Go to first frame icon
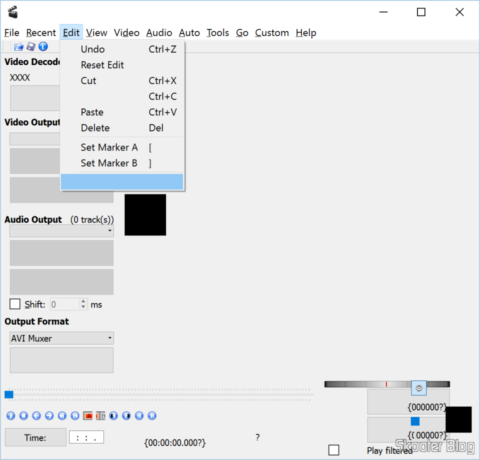 pos(139,416)
